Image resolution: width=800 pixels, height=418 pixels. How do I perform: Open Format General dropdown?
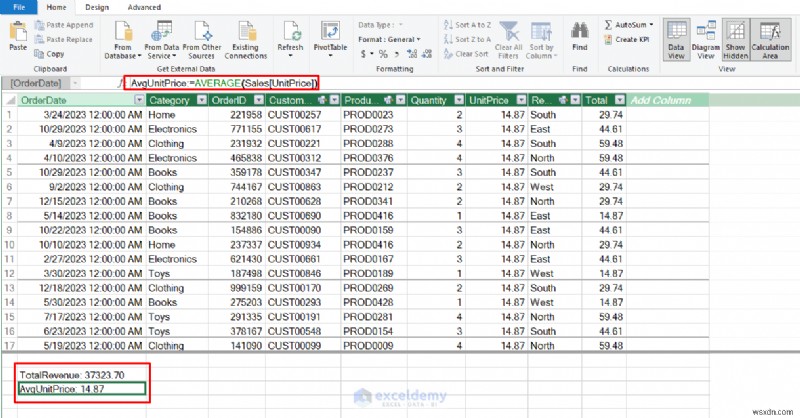tap(389, 39)
